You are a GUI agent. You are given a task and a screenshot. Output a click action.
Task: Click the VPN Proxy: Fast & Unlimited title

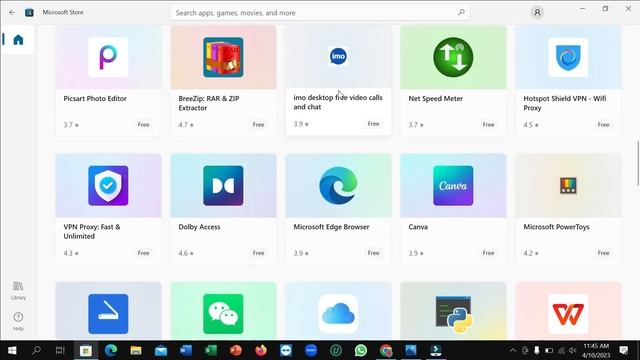pyautogui.click(x=92, y=231)
